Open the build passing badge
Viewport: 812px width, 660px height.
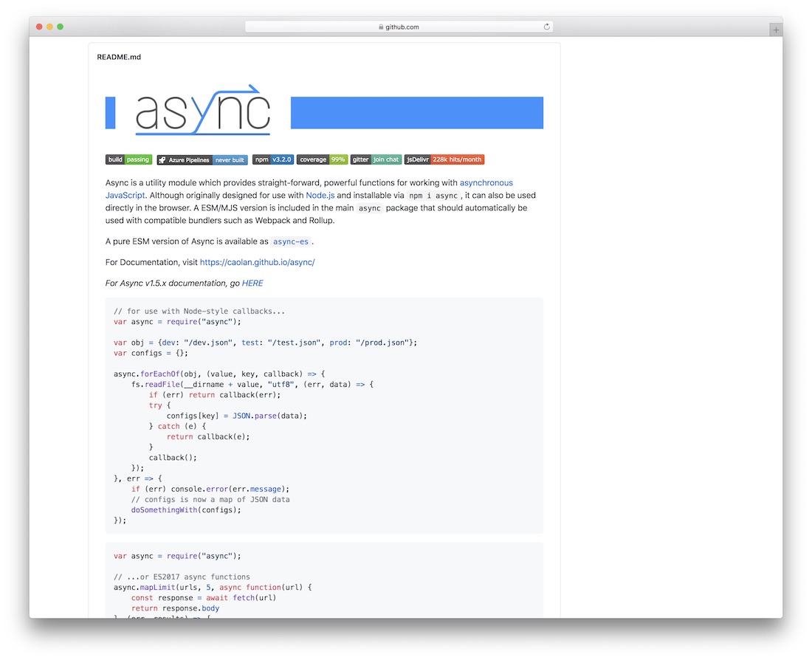pyautogui.click(x=128, y=159)
